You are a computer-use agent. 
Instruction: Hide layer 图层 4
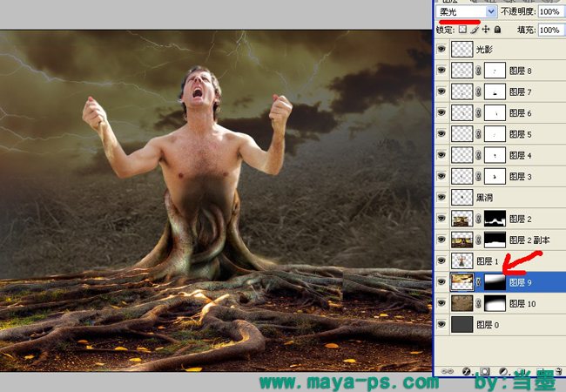pyautogui.click(x=441, y=154)
